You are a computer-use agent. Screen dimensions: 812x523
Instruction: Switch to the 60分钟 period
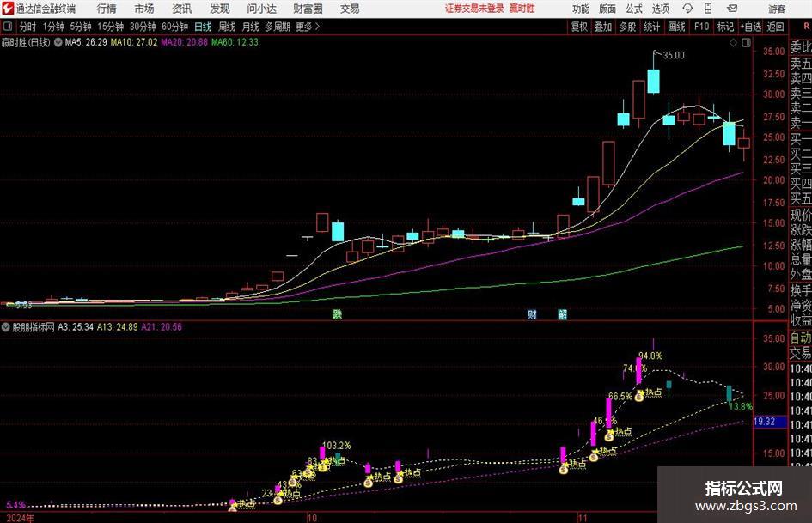pyautogui.click(x=174, y=27)
